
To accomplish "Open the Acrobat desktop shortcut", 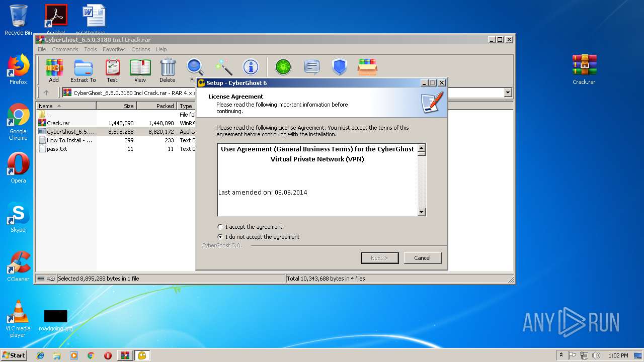I will (x=56, y=19).
